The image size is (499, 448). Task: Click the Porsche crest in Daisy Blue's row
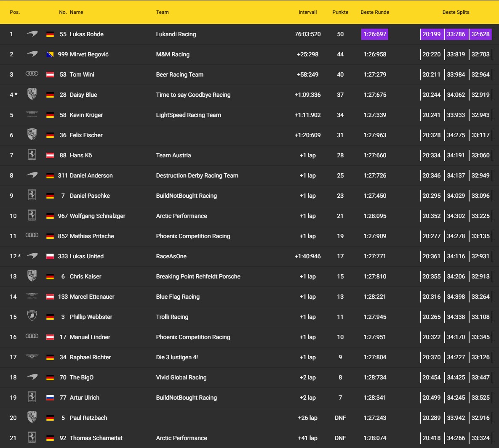point(32,94)
